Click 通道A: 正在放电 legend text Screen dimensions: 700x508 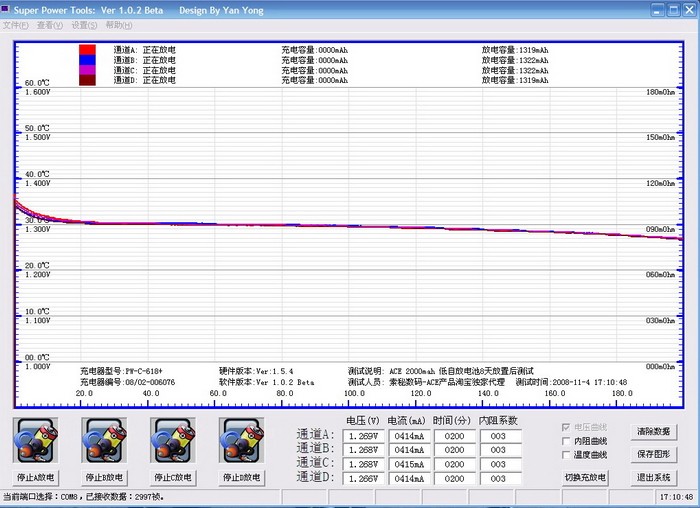pos(145,50)
